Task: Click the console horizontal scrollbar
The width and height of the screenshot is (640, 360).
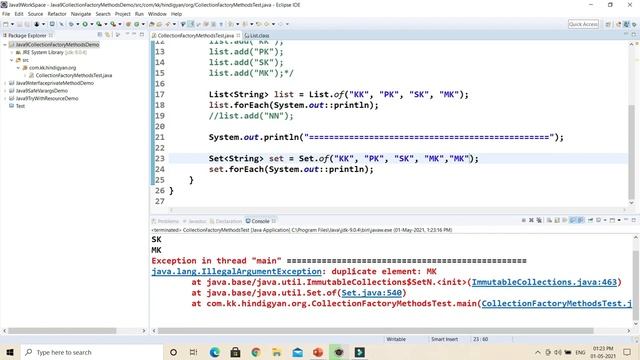Action: [376, 331]
